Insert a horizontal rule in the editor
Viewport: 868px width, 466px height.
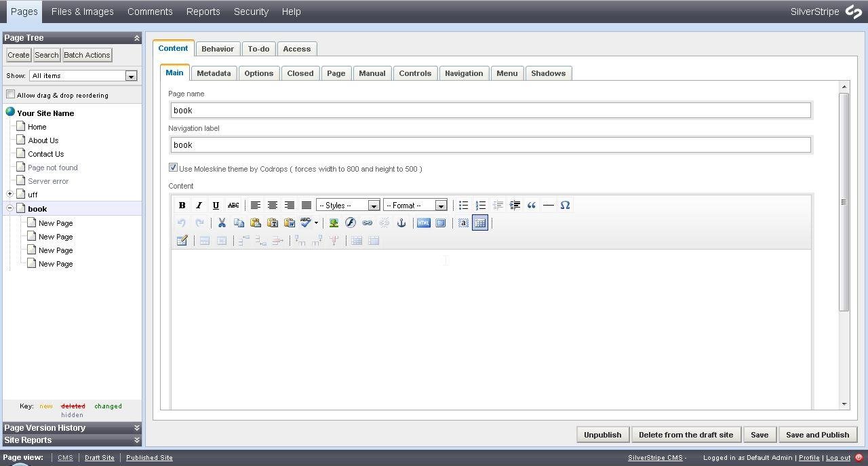coord(549,205)
